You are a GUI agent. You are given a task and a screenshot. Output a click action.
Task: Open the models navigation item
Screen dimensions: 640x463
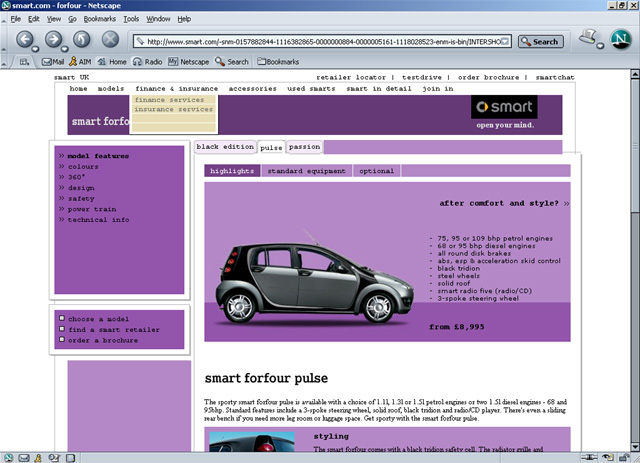(x=111, y=89)
